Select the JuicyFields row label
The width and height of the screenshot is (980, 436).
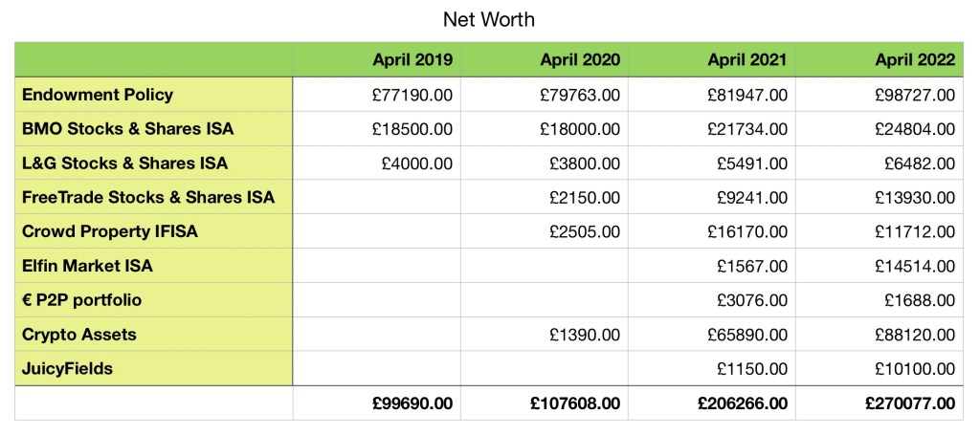67,368
